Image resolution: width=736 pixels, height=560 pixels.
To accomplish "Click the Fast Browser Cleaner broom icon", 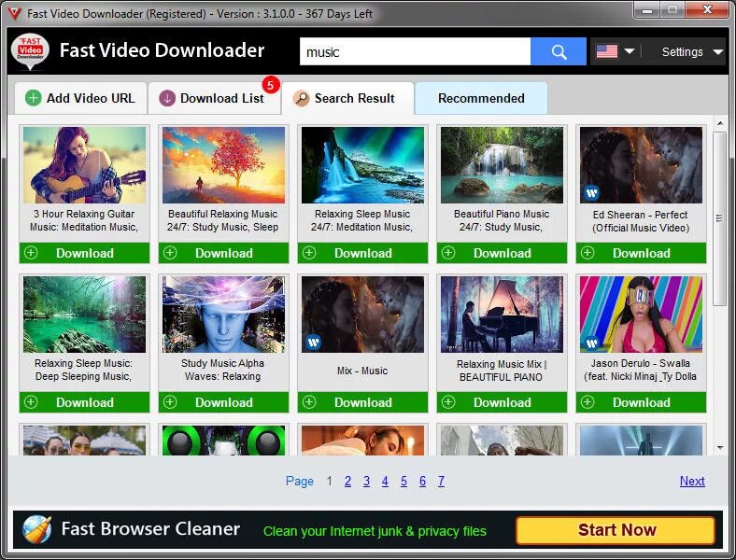I will (x=36, y=529).
